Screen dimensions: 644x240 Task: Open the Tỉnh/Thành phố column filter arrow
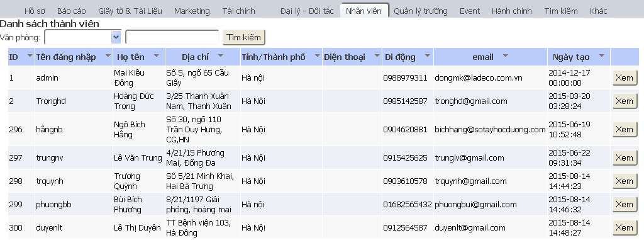[317, 55]
